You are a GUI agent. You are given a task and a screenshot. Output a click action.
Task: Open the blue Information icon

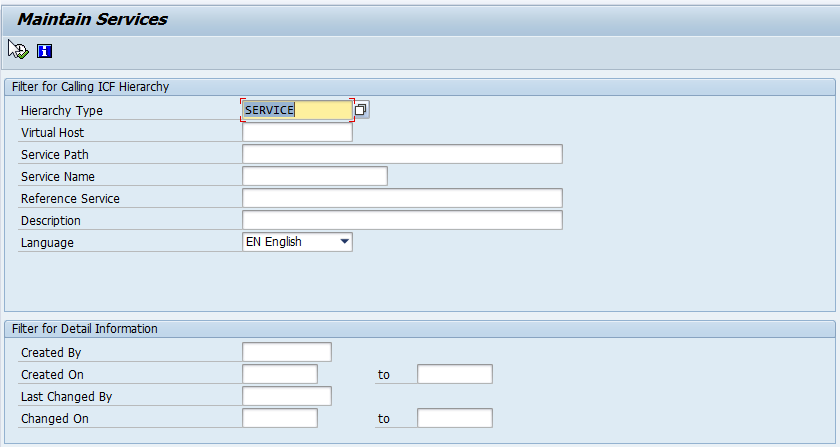(44, 51)
